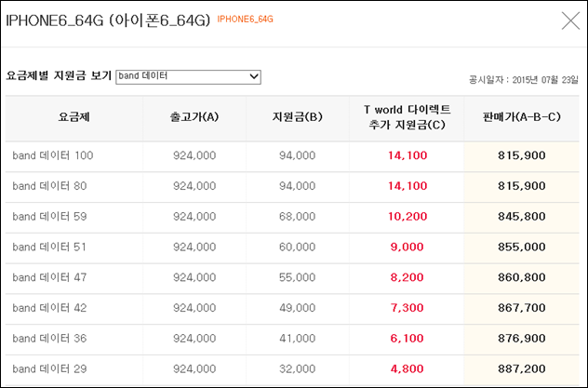Click the 판매가(A-B-C) column header
588x388 pixels.
[x=522, y=117]
